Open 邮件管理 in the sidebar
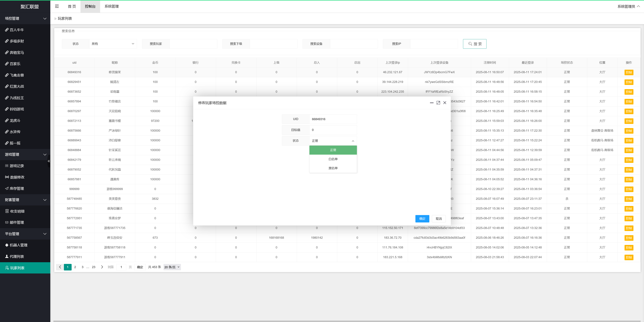The width and height of the screenshot is (644, 322). 17,222
